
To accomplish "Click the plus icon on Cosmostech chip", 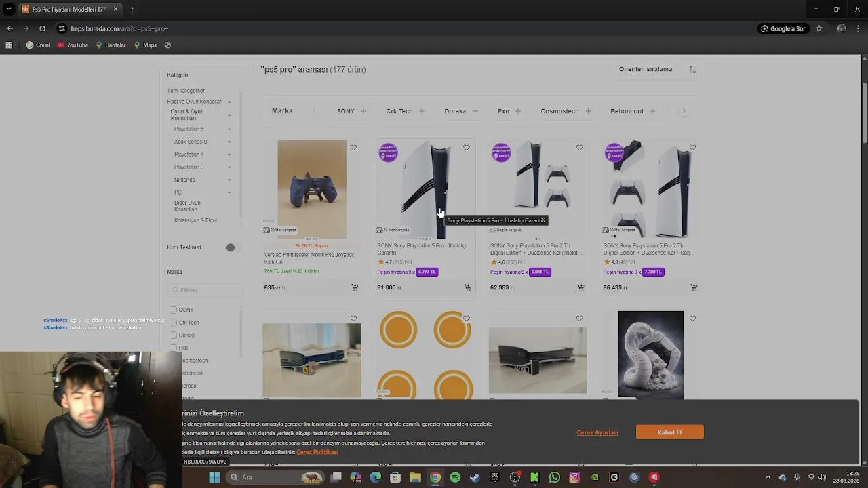I will (588, 111).
